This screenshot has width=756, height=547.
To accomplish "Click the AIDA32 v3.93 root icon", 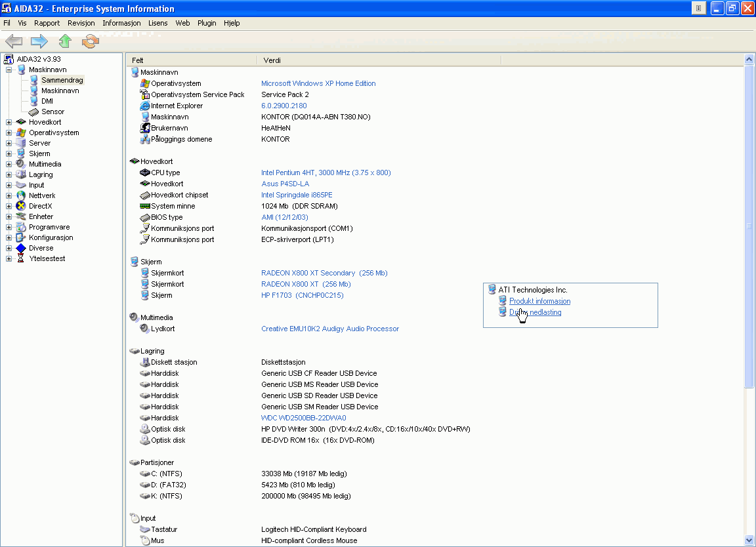I will click(x=8, y=59).
